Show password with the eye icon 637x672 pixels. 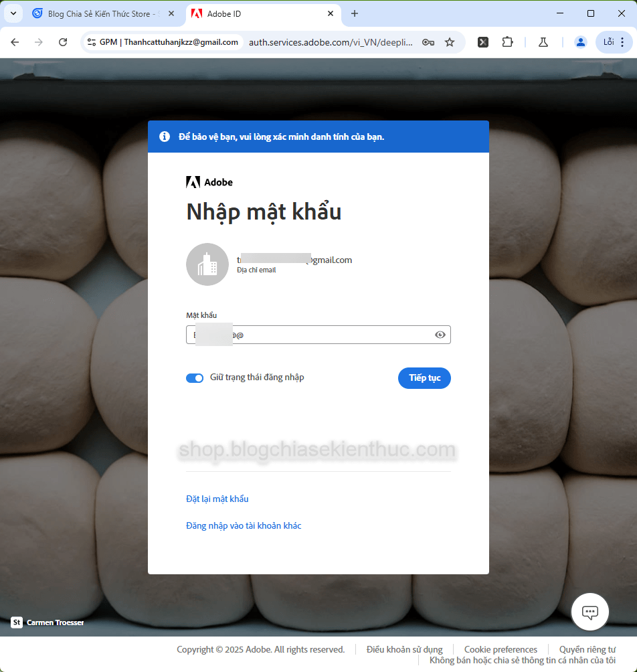click(x=440, y=335)
